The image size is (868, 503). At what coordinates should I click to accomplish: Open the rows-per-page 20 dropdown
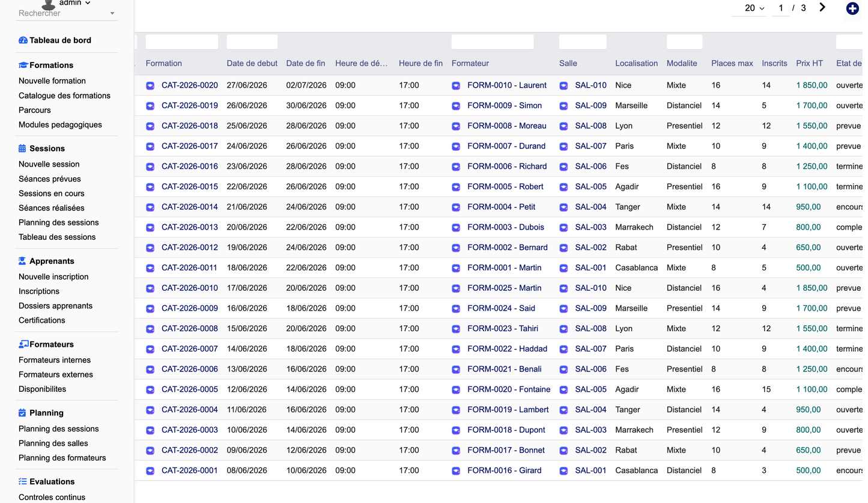pos(754,8)
